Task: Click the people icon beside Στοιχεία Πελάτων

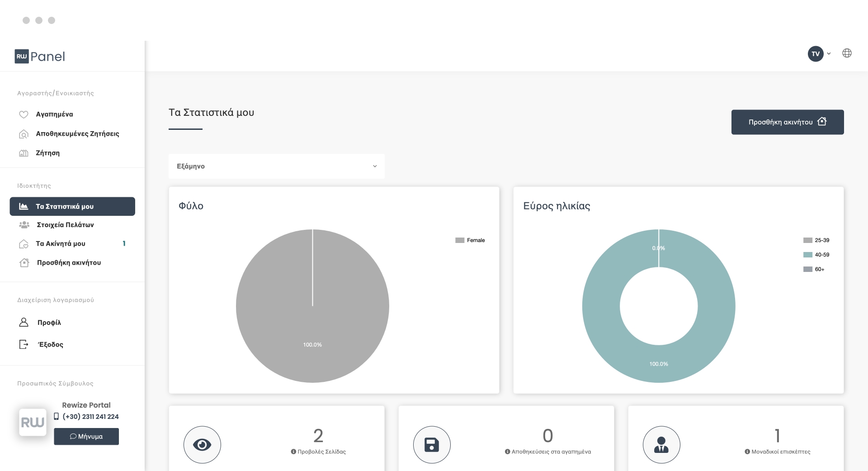Action: tap(24, 225)
